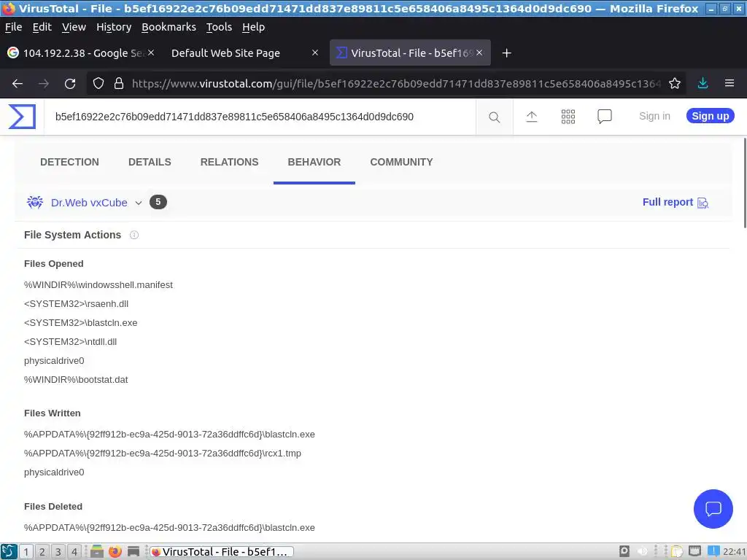Switch to the RELATIONS tab
Viewport: 747px width, 560px height.
click(x=229, y=162)
